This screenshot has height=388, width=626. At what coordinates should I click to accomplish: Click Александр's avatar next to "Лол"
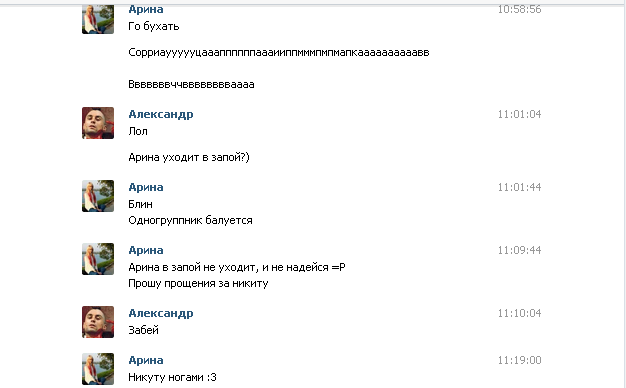pos(98,123)
